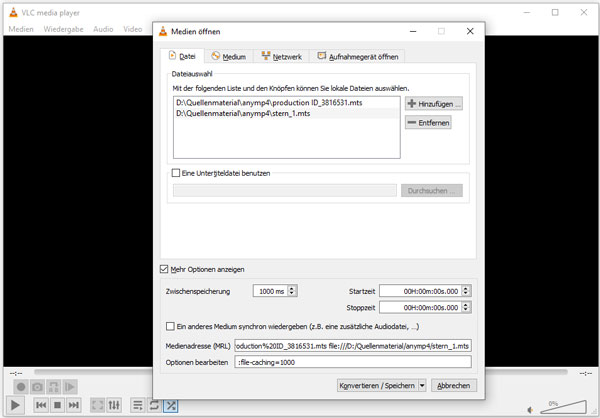
Task: Click Konvertieren / Speichern button
Action: pos(377,385)
